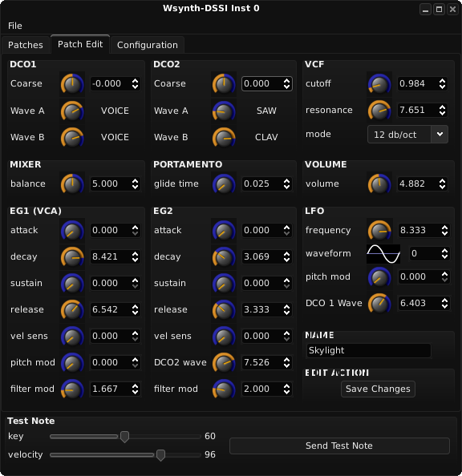Viewport: 462px width, 476px height.
Task: Increment volume value with up arrow
Action: (443, 181)
